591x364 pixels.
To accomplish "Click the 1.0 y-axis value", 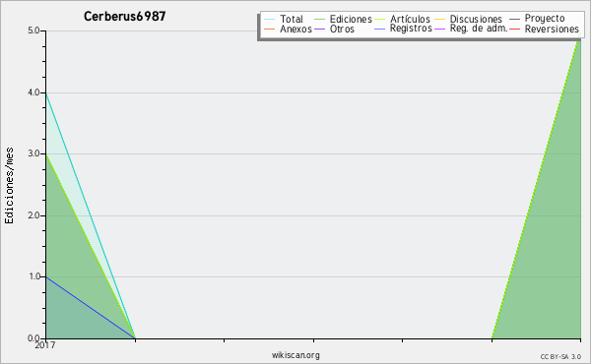I will pyautogui.click(x=33, y=276).
